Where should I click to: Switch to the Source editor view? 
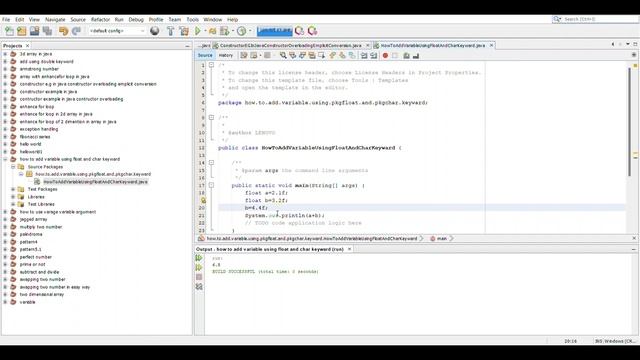205,56
